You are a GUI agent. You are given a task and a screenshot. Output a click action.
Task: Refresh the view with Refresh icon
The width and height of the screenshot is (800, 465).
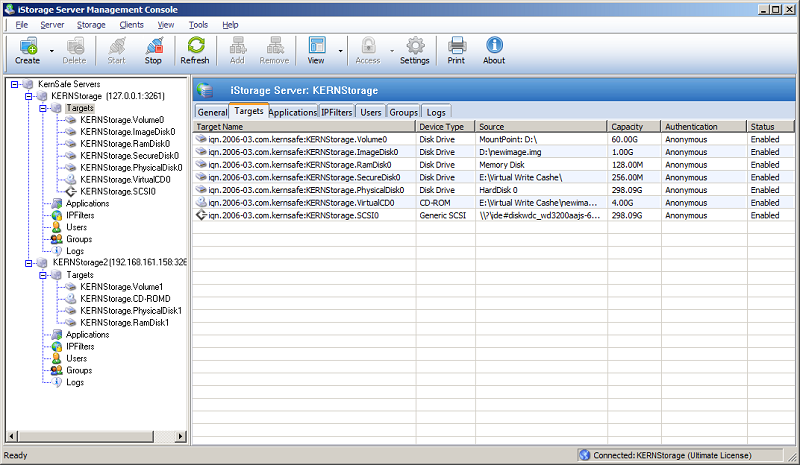click(195, 45)
